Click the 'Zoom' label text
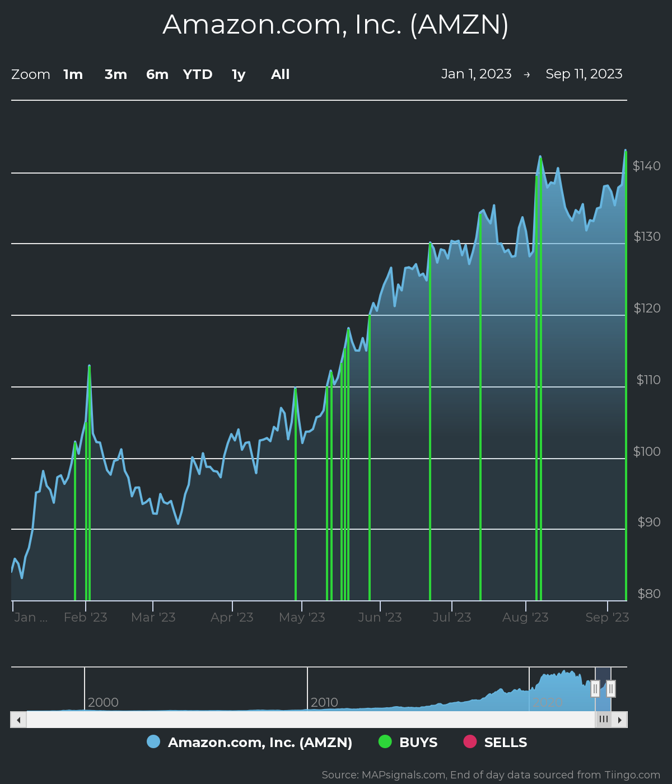672x784 pixels. tap(31, 74)
